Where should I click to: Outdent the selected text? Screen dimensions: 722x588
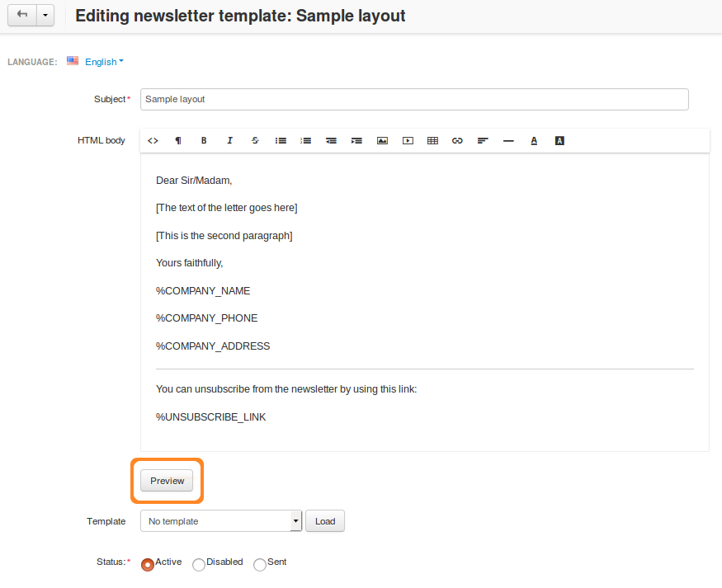tap(331, 141)
